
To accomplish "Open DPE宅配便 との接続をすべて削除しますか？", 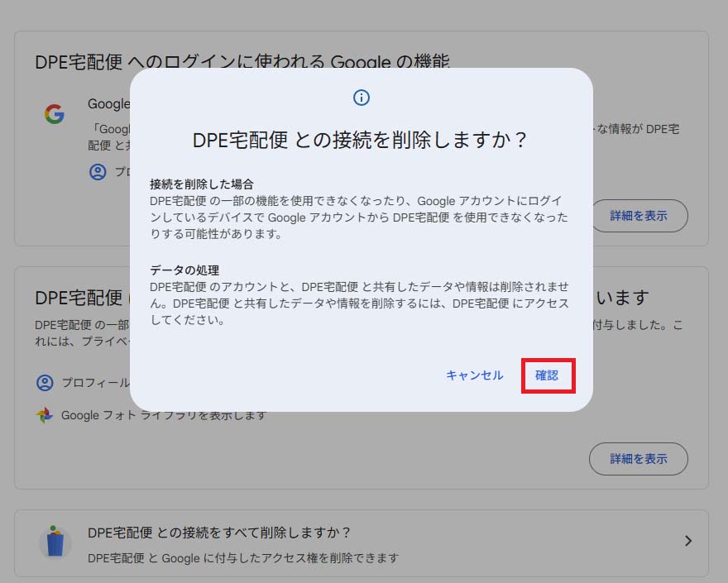I will pyautogui.click(x=362, y=543).
